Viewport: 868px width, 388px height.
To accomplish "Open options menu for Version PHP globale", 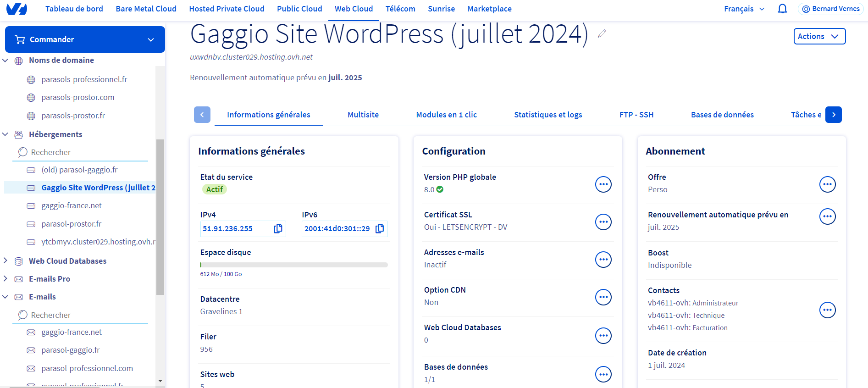I will click(x=603, y=184).
